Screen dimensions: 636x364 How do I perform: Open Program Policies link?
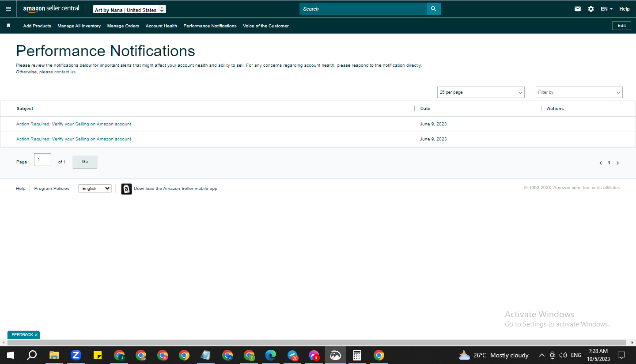(x=52, y=189)
